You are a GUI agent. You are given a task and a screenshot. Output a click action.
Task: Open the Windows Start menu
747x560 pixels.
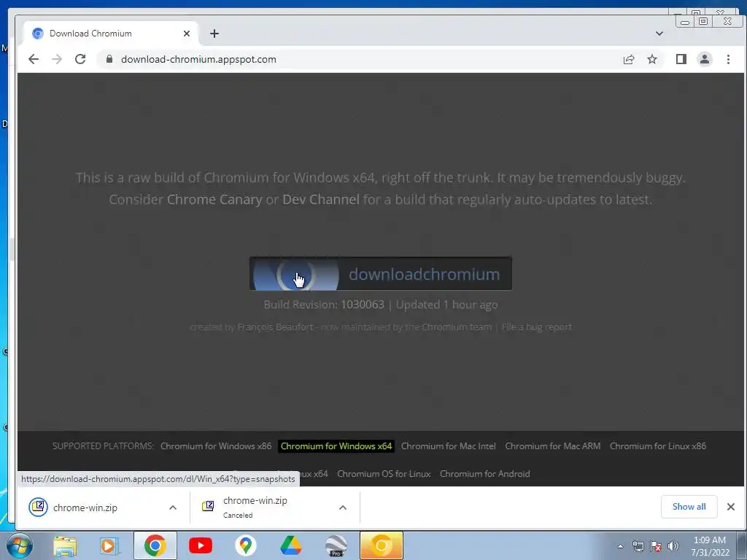[x=20, y=545]
